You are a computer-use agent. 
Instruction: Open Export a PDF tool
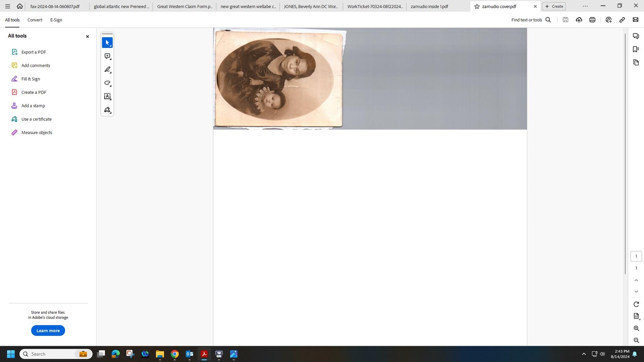tap(33, 52)
